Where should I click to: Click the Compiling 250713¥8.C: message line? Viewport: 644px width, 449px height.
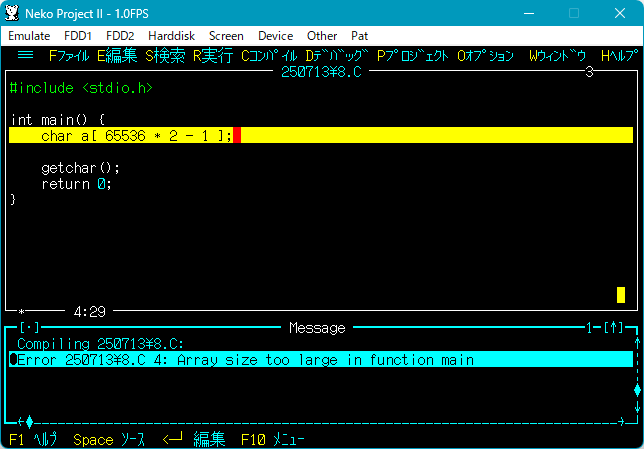click(x=100, y=344)
